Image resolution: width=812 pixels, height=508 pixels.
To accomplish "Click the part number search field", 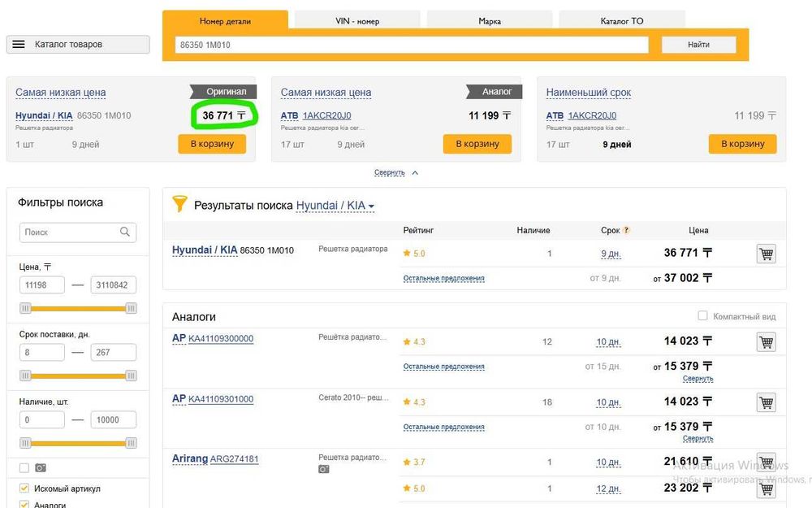I will point(412,45).
